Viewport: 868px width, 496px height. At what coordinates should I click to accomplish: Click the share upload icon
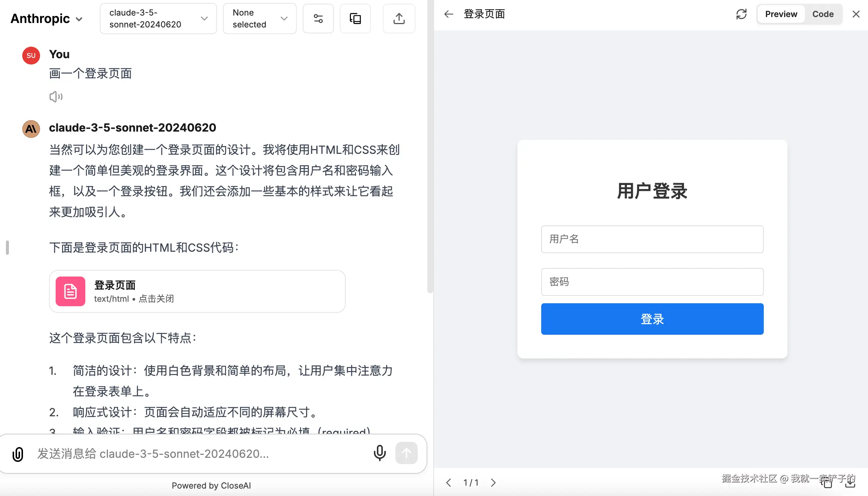click(399, 19)
